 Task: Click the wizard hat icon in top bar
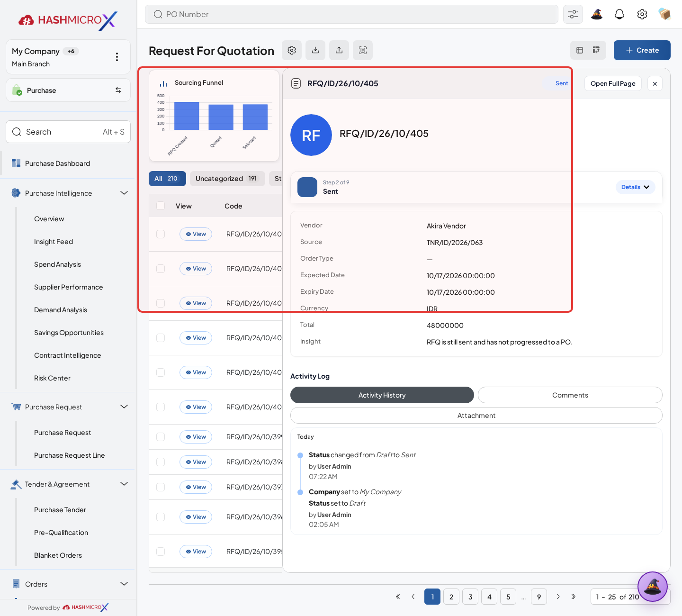[597, 14]
